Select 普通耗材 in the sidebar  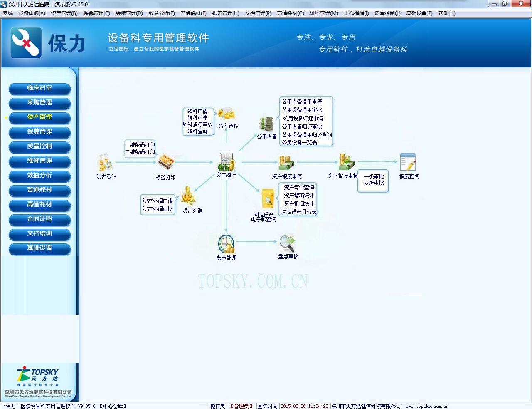[x=39, y=191]
